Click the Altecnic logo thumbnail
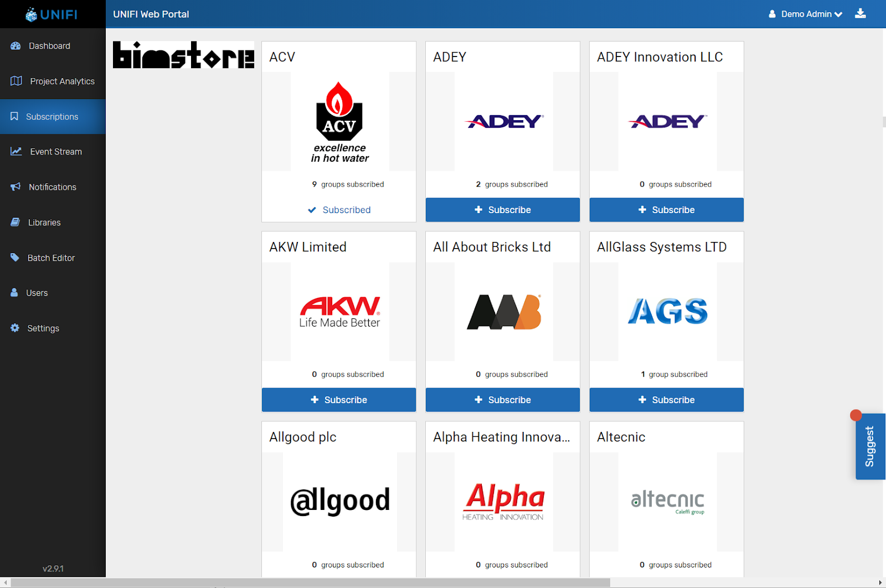 [x=667, y=502]
